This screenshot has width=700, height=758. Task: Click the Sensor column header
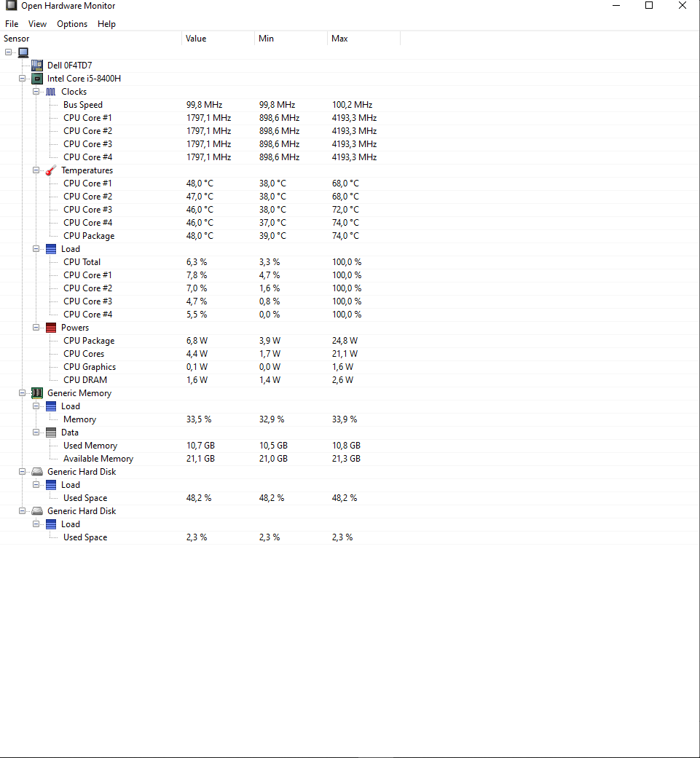pos(91,38)
